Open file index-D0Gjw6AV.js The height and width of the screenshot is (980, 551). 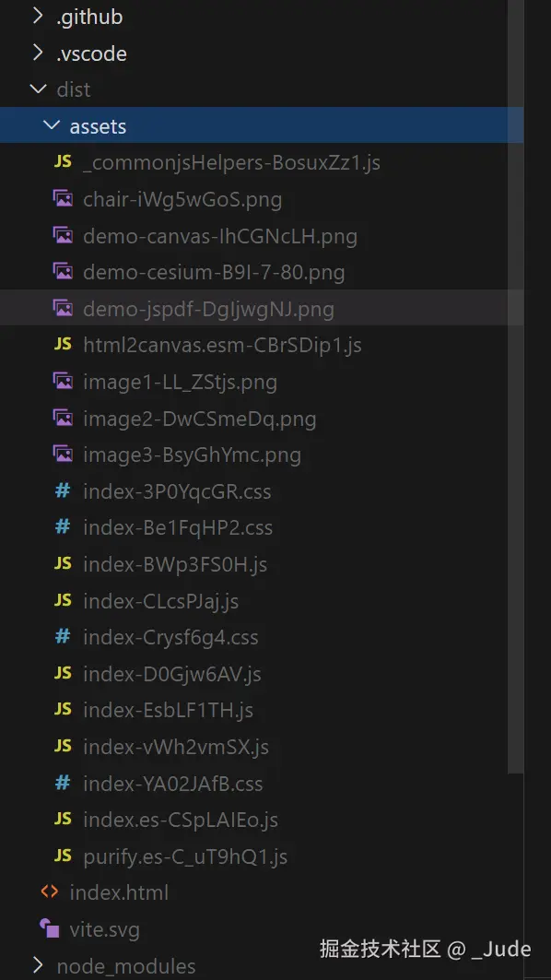coord(172,674)
